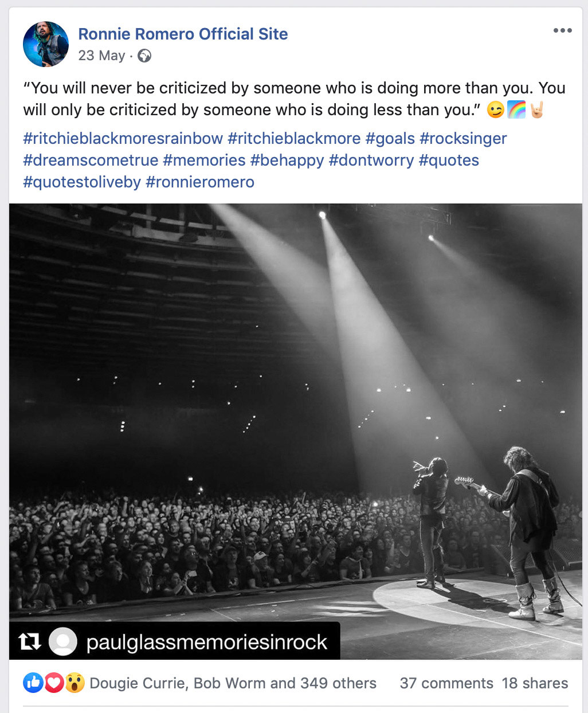Click the blue Like reaction icon
Screen dimensions: 588x713
point(33,683)
